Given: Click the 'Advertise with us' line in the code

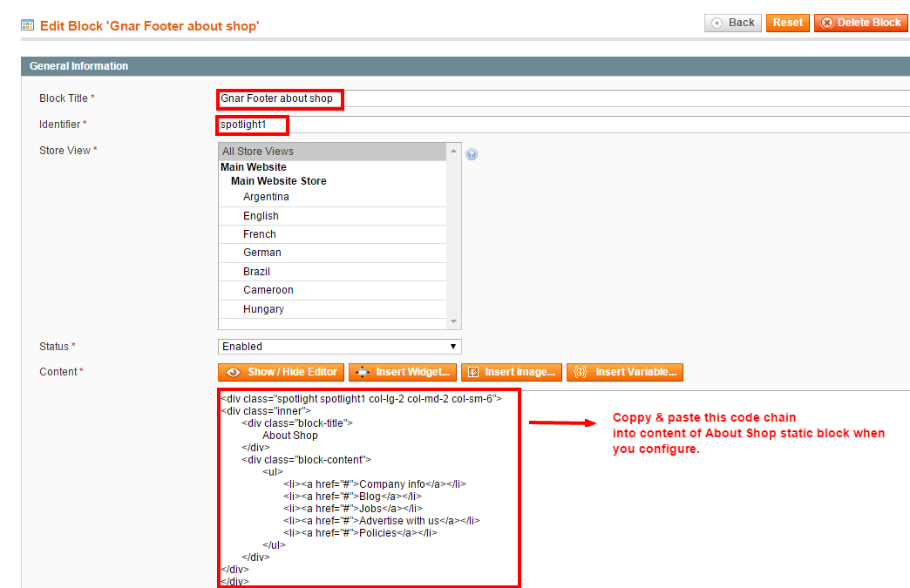Looking at the screenshot, I should [x=381, y=521].
